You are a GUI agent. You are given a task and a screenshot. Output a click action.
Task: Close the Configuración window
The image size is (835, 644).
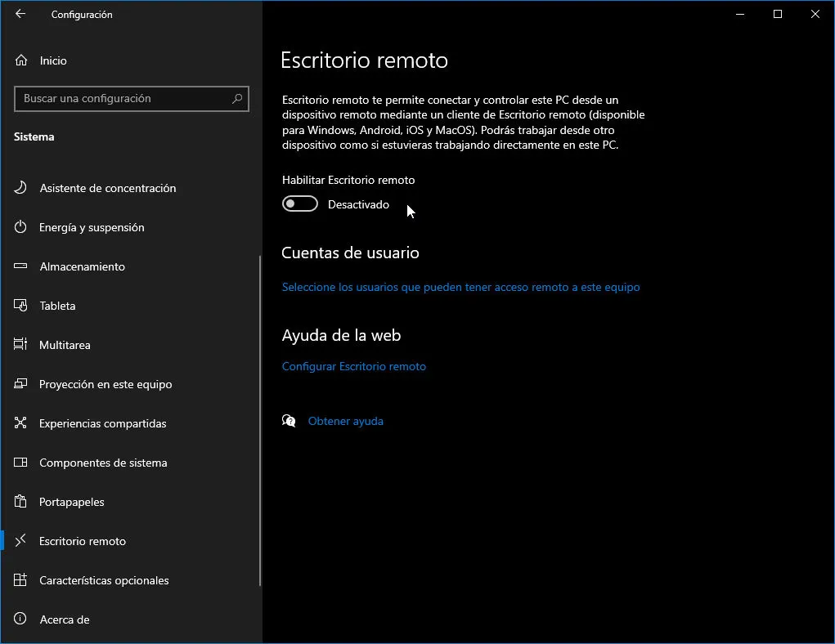coord(815,15)
